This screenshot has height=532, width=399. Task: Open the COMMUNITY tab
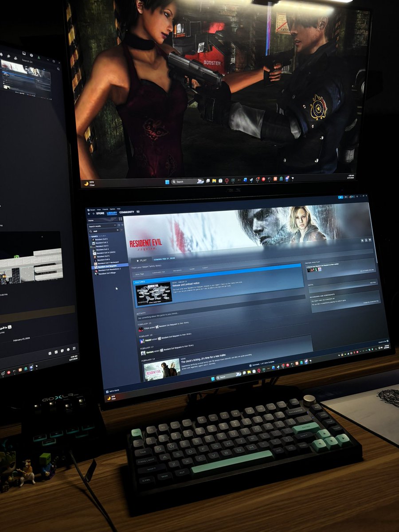coord(127,212)
